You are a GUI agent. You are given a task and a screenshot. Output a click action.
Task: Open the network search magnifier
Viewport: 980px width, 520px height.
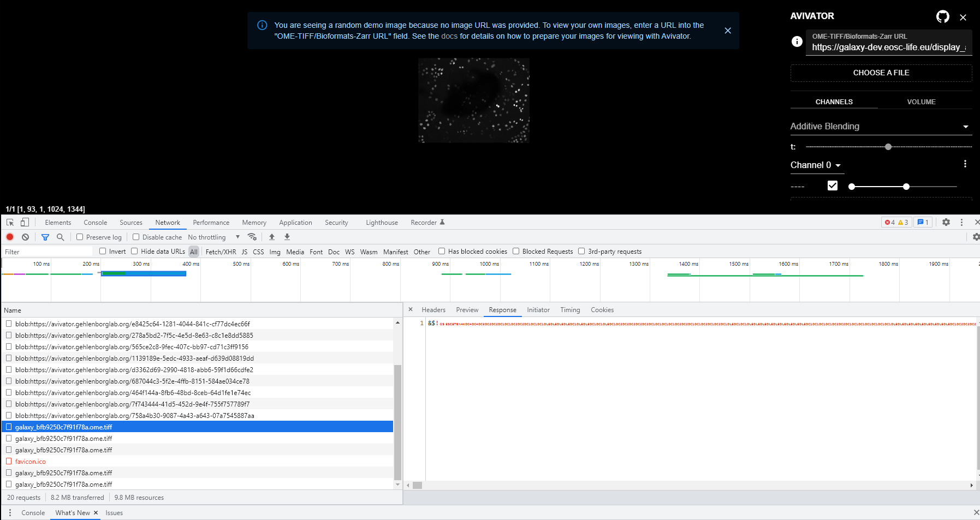[60, 237]
